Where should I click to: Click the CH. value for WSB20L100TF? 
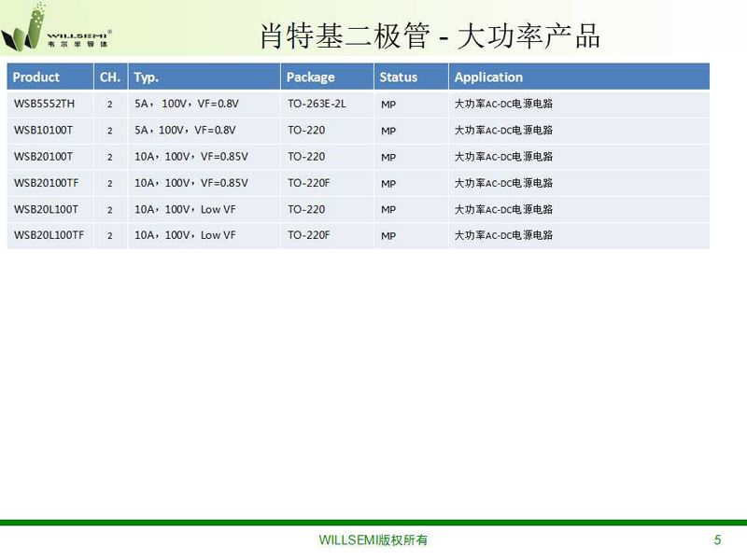(x=110, y=236)
